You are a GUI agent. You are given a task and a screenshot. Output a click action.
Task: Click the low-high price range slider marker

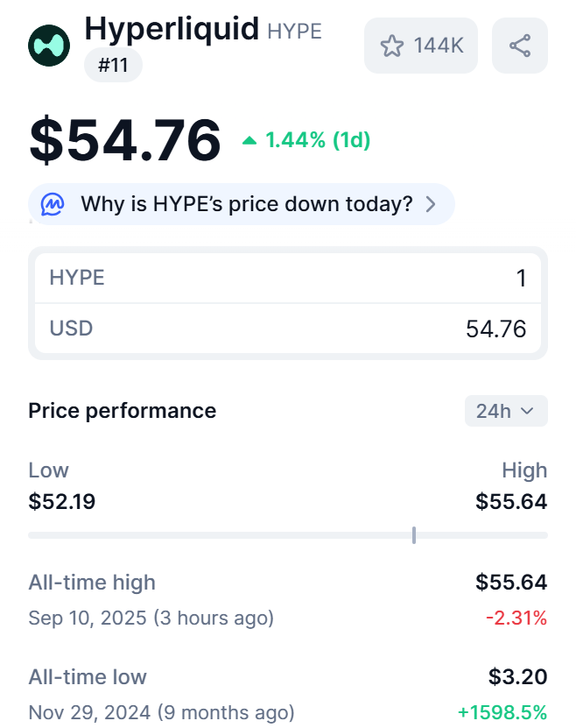tap(413, 534)
